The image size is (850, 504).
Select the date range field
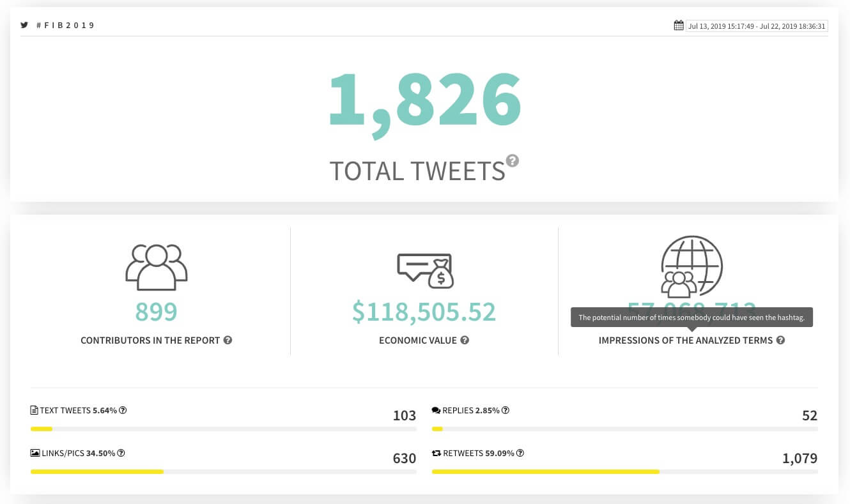[757, 26]
